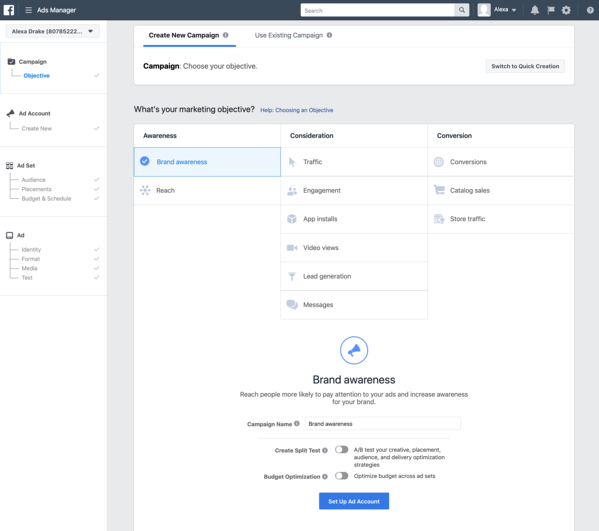Click the Facebook logo icon
Viewport: 599px width, 531px height.
[9, 10]
